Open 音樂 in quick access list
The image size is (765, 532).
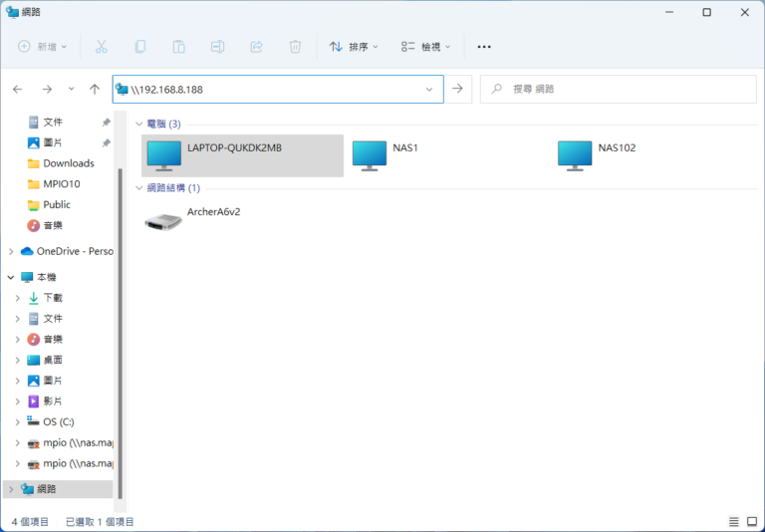click(45, 225)
